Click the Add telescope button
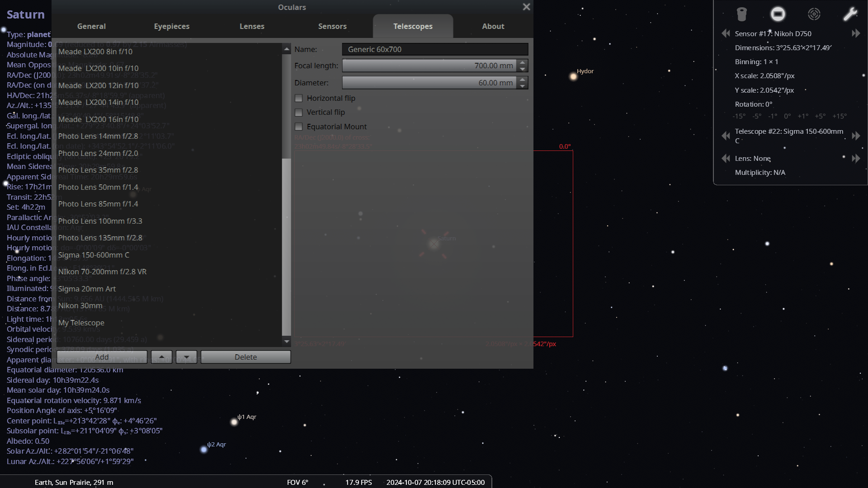Image resolution: width=868 pixels, height=488 pixels. [x=102, y=357]
